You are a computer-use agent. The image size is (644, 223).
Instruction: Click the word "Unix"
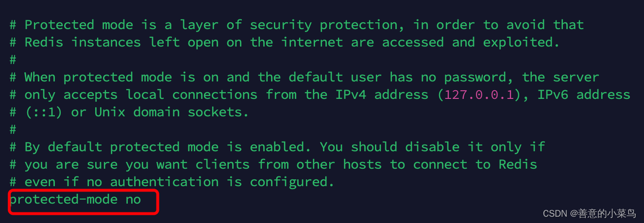coord(110,112)
